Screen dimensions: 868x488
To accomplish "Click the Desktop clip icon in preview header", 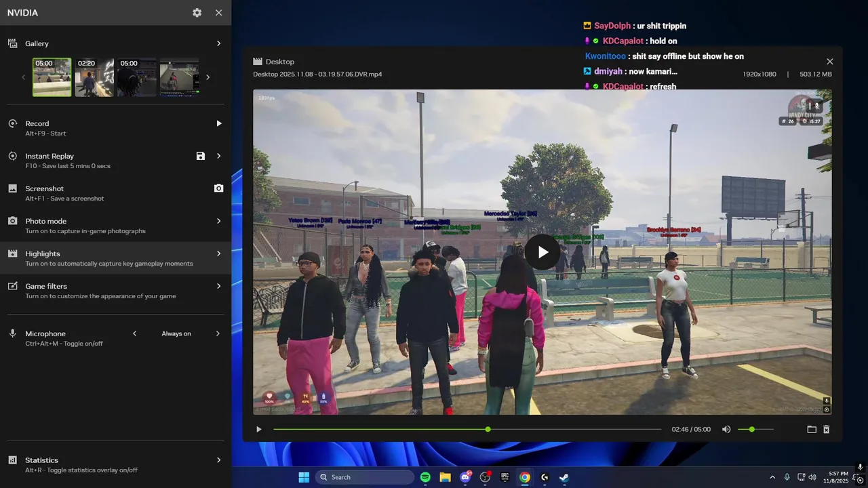I will pos(258,62).
